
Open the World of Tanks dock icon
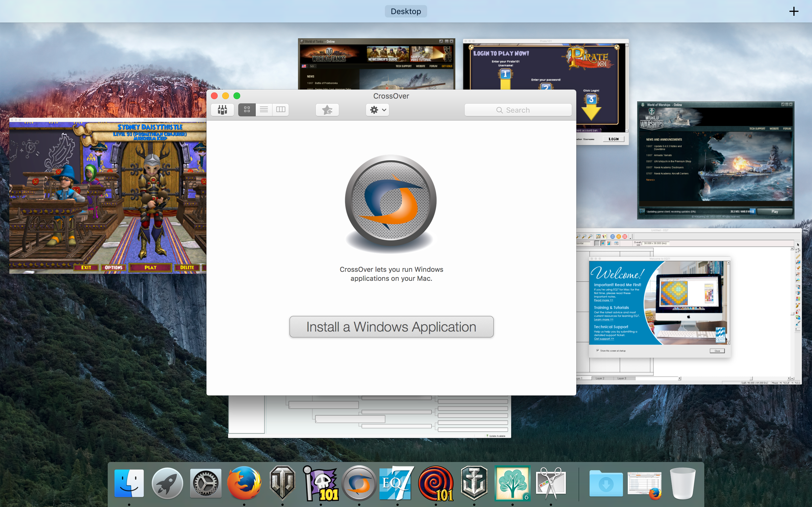point(282,482)
